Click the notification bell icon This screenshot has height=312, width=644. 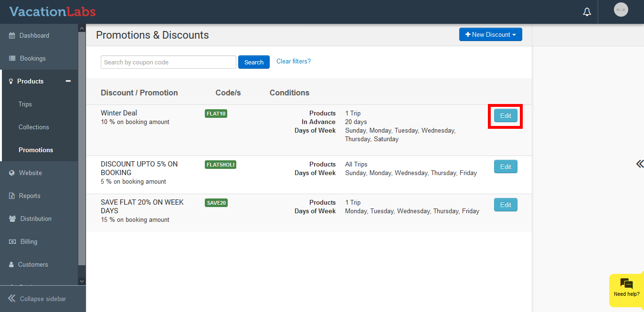(587, 12)
